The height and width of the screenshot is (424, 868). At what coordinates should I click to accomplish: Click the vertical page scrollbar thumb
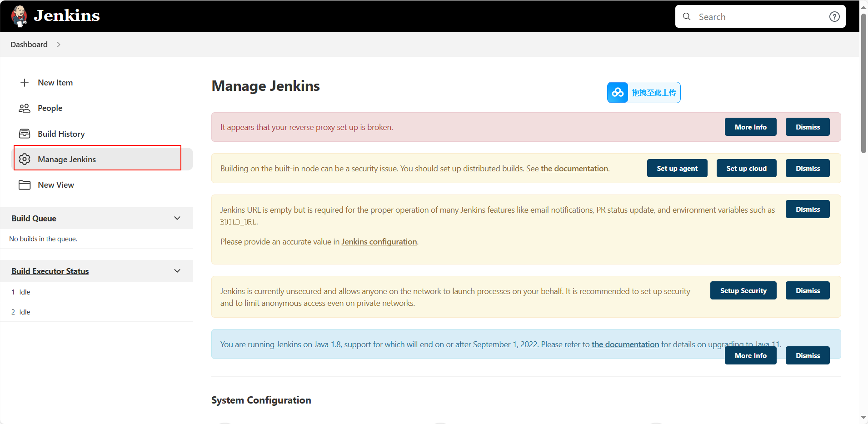pyautogui.click(x=863, y=83)
